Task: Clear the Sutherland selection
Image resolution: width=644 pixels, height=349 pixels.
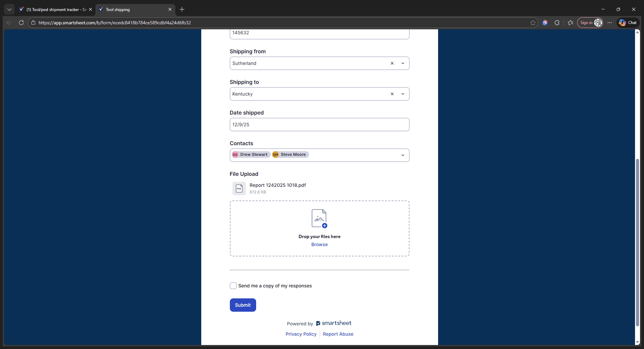Action: [x=392, y=63]
